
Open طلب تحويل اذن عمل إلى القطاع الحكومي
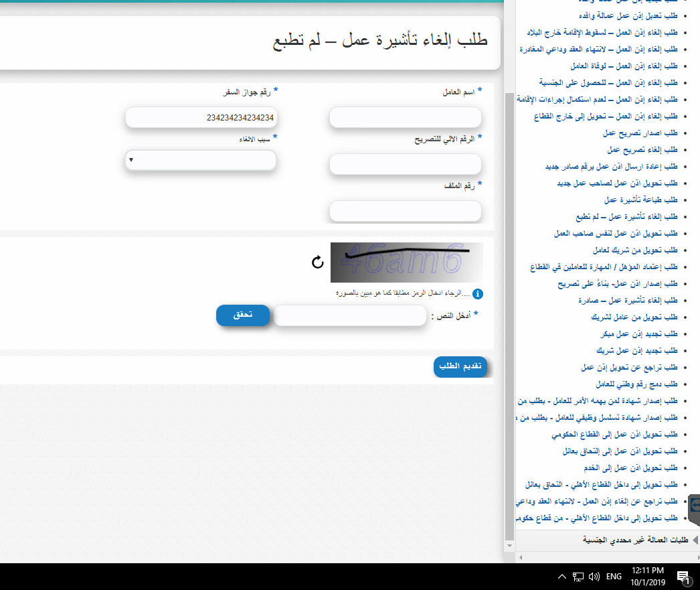tap(615, 435)
